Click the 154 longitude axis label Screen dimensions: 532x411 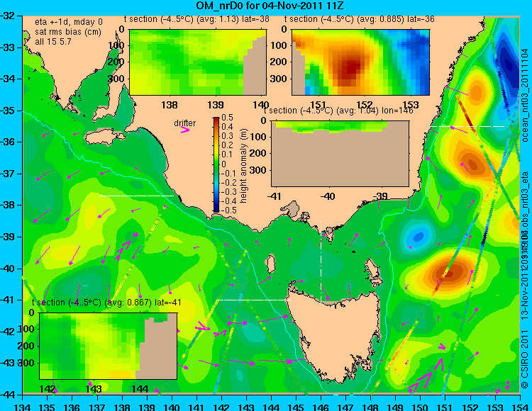point(519,407)
